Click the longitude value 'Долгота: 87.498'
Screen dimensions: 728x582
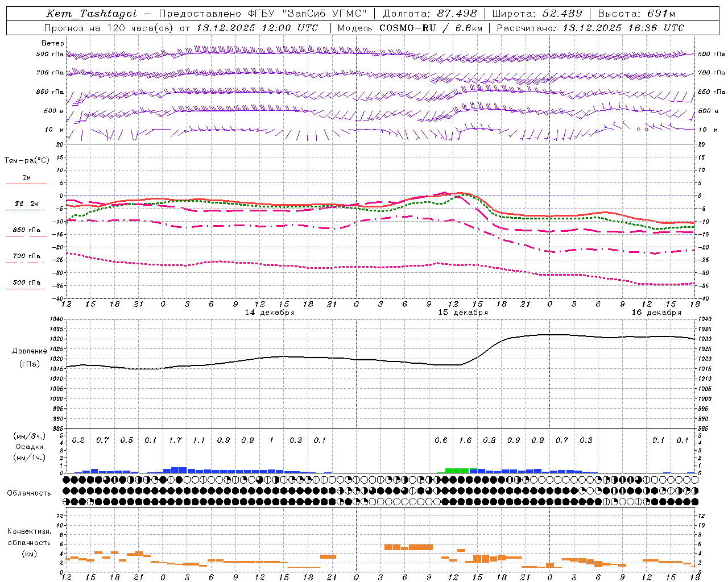(430, 14)
